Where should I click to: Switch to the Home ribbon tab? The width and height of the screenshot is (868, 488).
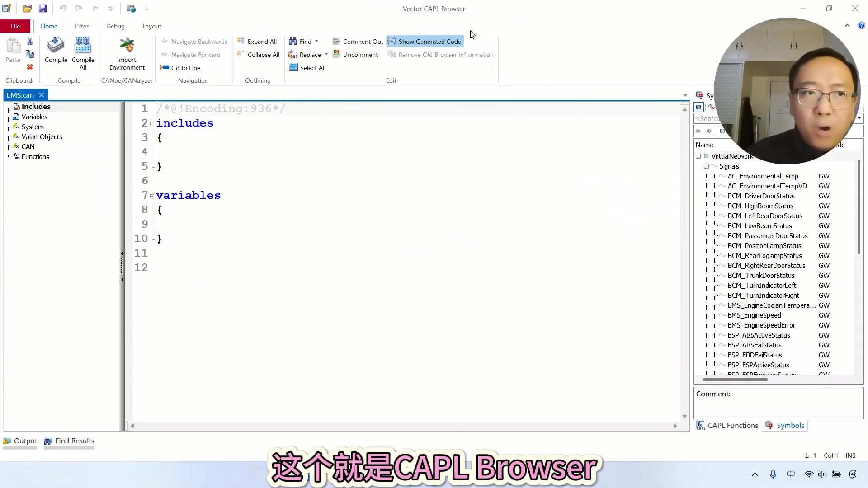[49, 26]
